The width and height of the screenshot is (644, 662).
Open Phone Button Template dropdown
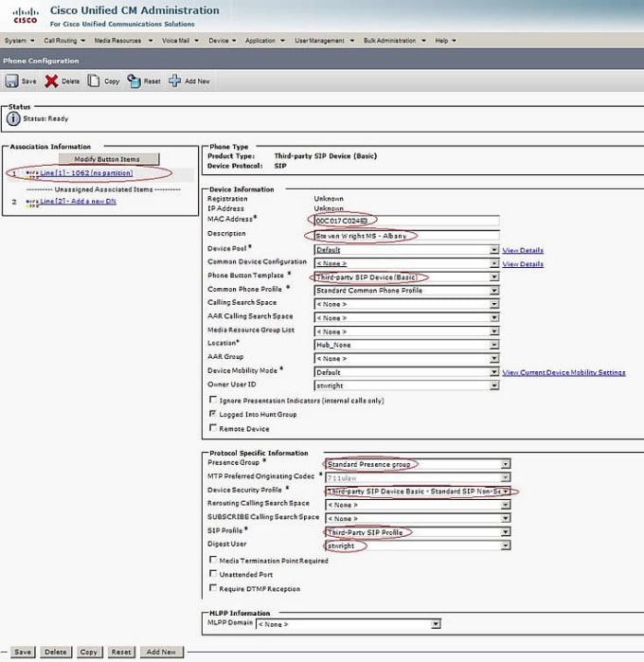click(406, 277)
